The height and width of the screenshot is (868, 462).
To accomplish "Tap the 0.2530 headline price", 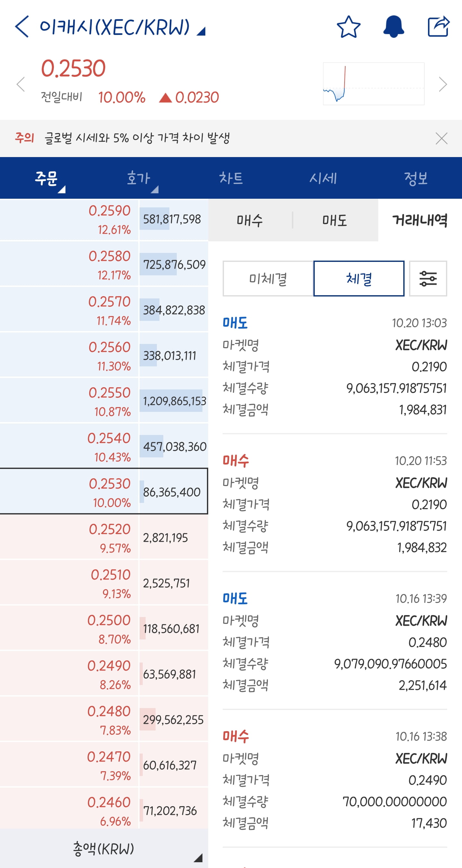I will 73,68.
